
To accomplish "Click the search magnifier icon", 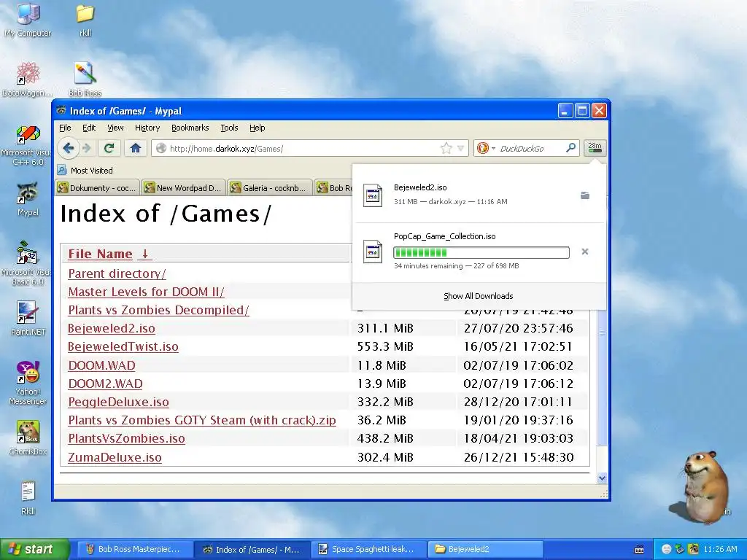I will coord(570,148).
